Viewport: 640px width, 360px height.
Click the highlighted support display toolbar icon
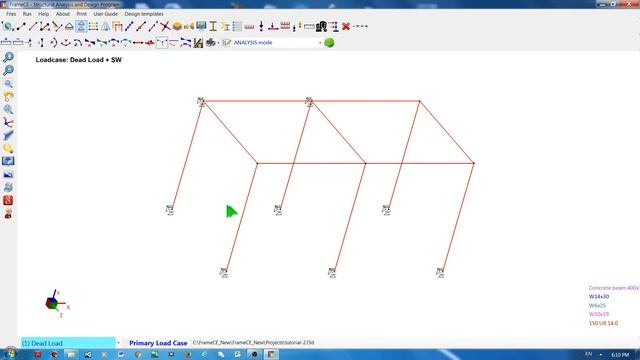[81, 27]
